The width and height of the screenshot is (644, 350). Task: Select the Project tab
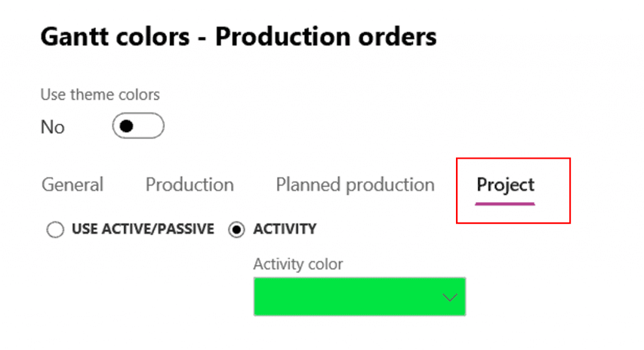click(505, 185)
